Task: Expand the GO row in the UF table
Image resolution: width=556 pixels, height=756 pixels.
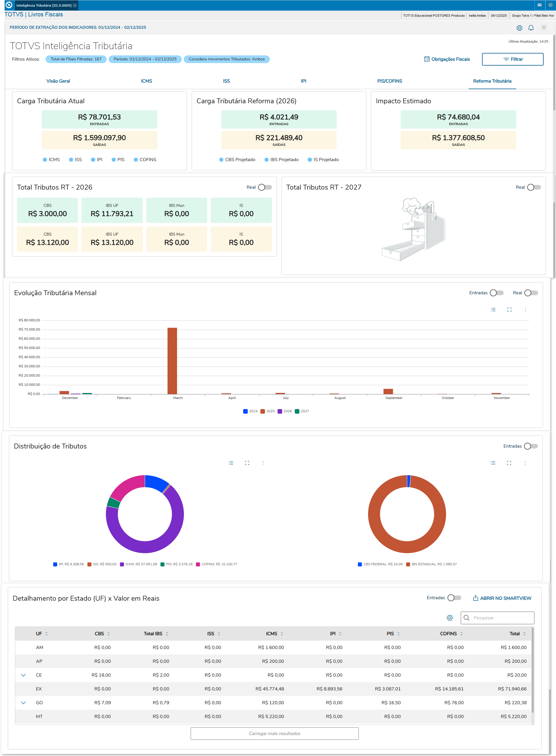Action: [x=23, y=702]
